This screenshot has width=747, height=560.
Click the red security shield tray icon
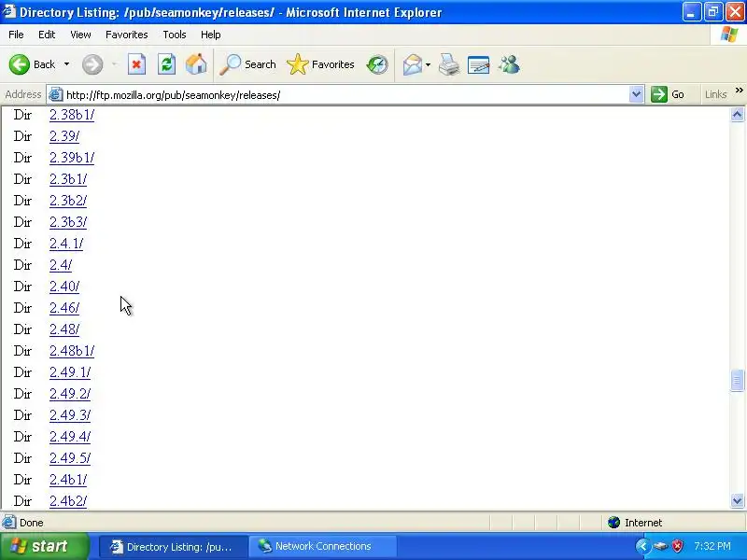(677, 546)
